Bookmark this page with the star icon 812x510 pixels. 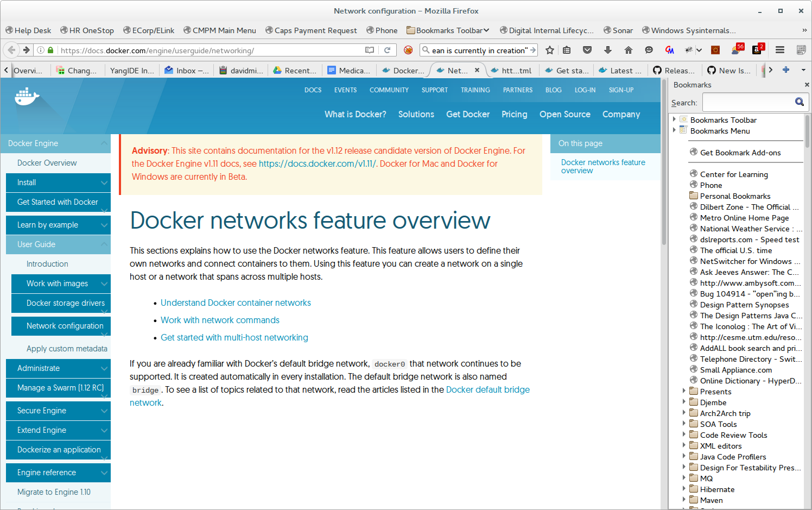pos(550,50)
